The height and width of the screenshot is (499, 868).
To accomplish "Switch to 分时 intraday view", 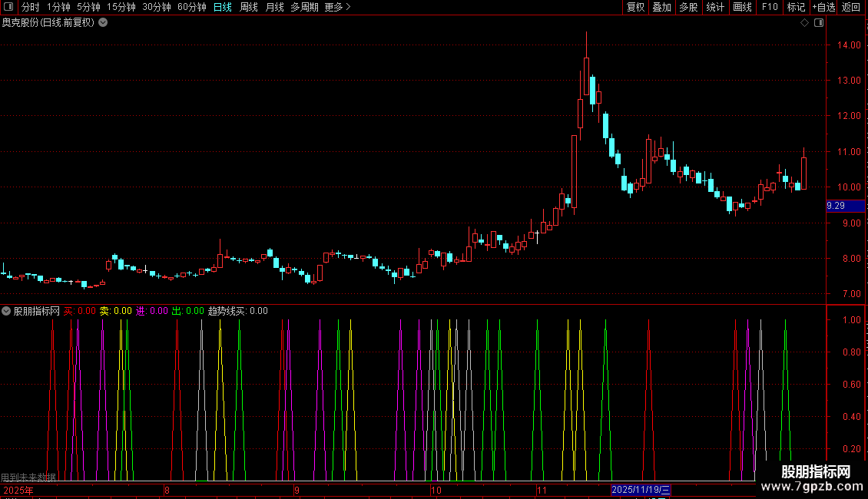I will (31, 7).
